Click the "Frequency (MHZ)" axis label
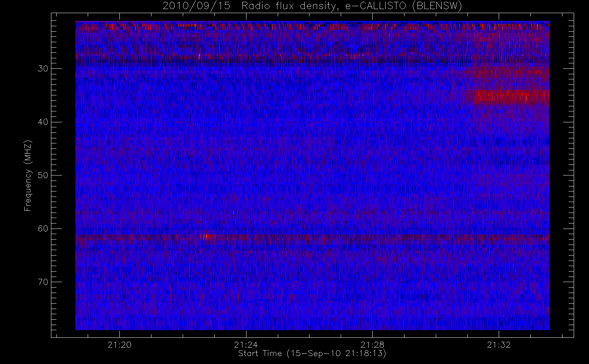 coord(28,175)
